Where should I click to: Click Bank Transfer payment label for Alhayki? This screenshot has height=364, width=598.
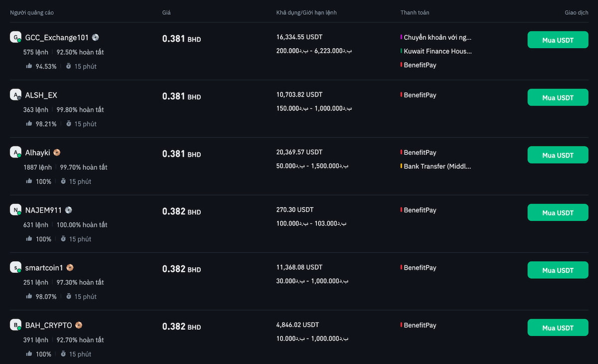pyautogui.click(x=438, y=166)
